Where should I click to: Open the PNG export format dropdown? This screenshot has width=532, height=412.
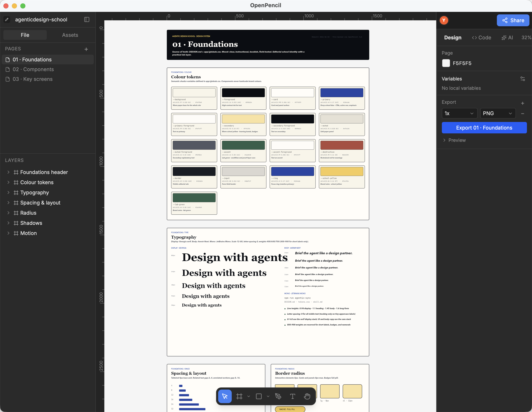498,113
